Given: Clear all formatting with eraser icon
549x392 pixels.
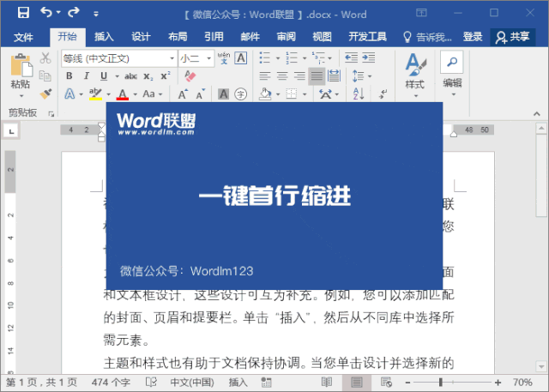Looking at the screenshot, I should point(190,75).
